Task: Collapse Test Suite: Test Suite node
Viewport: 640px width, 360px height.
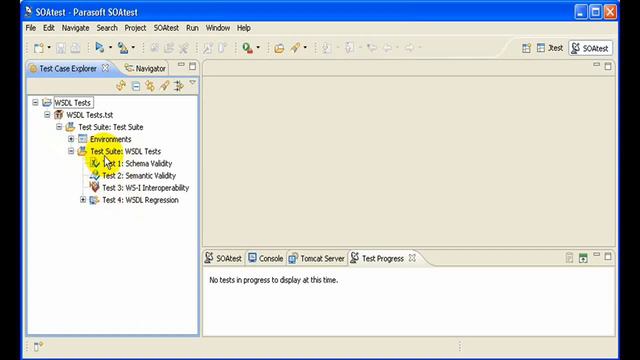Action: click(59, 127)
